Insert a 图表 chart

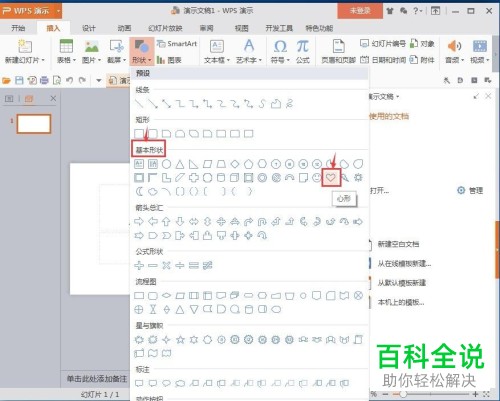[x=169, y=60]
